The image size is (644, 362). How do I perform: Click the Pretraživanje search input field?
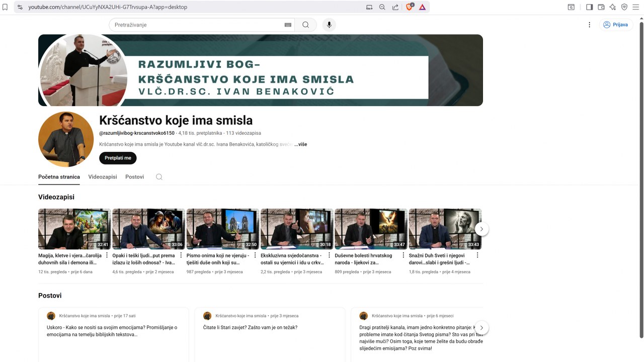(196, 25)
